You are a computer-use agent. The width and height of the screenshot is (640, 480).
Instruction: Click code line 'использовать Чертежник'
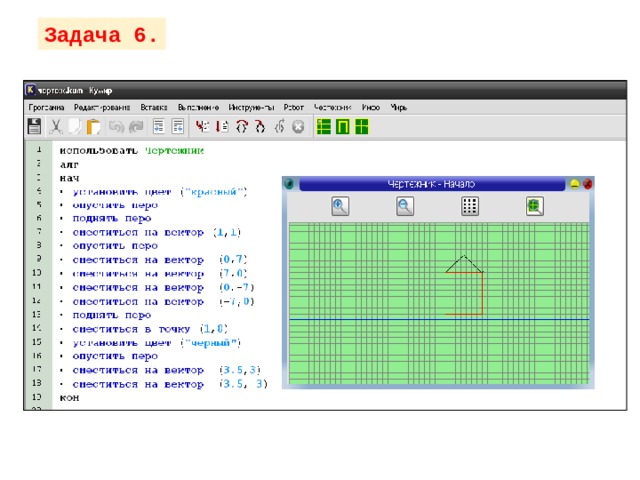[x=131, y=151]
